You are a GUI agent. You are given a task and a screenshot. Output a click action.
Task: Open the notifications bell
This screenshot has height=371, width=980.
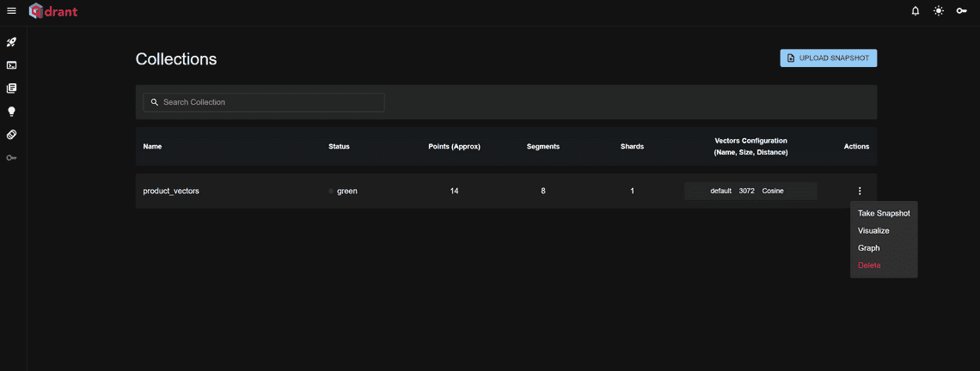coord(916,11)
